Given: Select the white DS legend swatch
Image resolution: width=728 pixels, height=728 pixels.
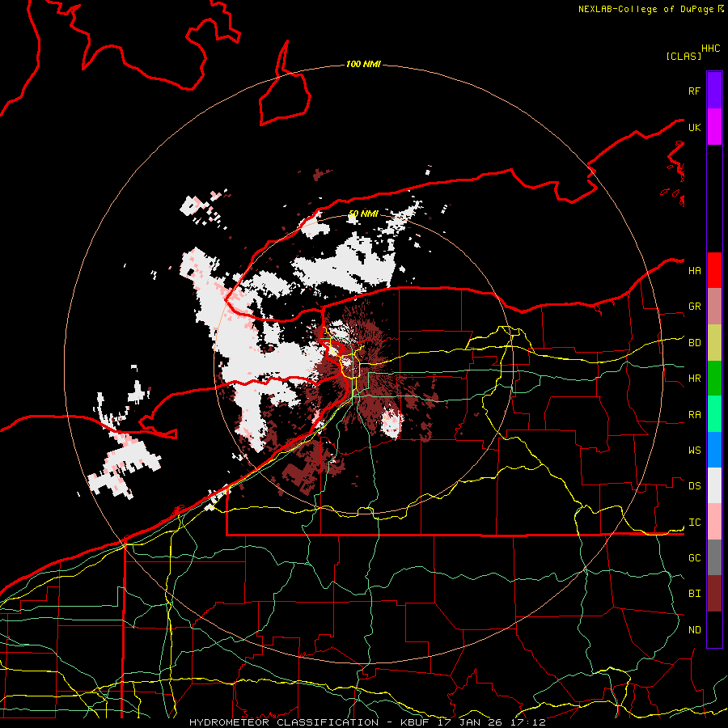Looking at the screenshot, I should point(714,485).
